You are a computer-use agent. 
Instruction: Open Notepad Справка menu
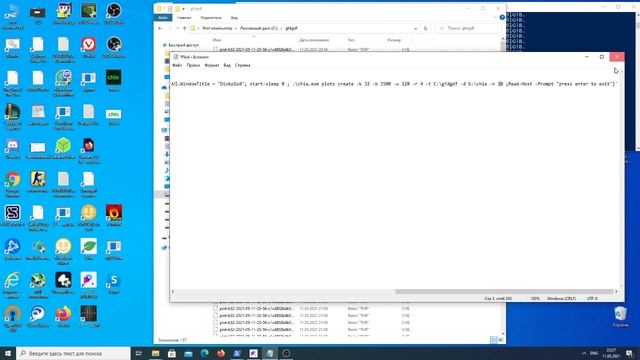pyautogui.click(x=242, y=65)
